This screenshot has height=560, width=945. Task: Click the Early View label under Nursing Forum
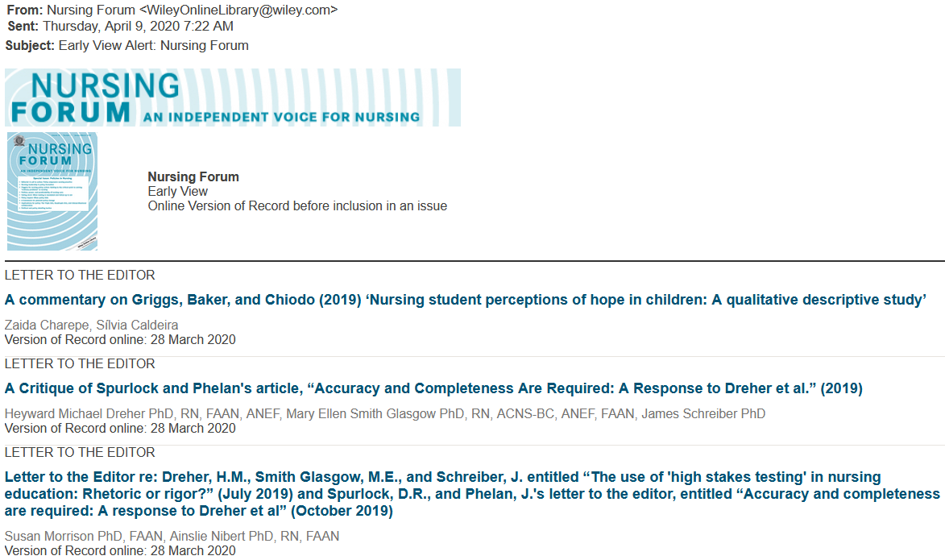(x=178, y=191)
